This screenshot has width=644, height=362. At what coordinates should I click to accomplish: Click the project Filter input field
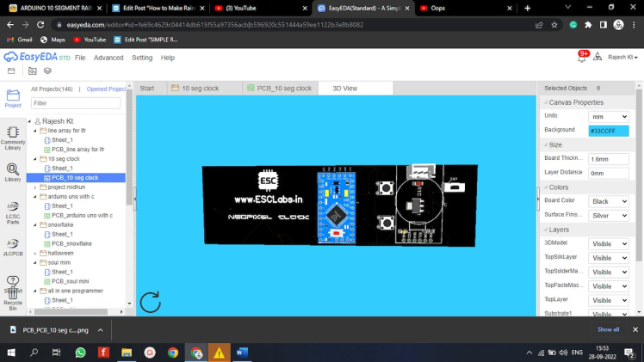tap(76, 103)
